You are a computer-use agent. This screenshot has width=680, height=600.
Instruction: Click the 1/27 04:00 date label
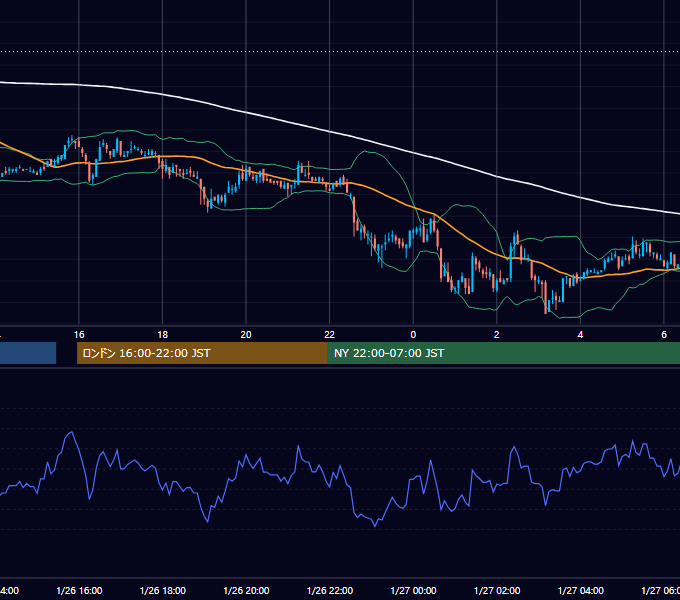pos(581,590)
